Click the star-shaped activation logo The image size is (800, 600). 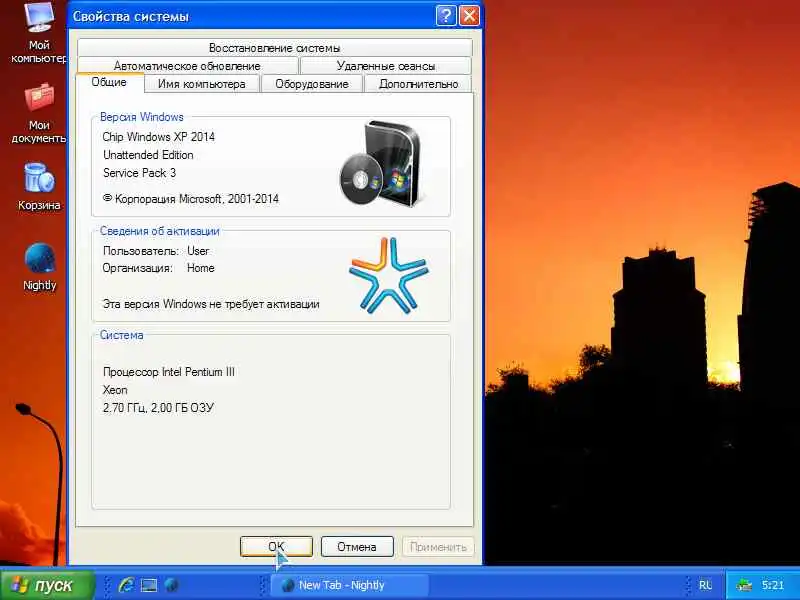point(389,274)
